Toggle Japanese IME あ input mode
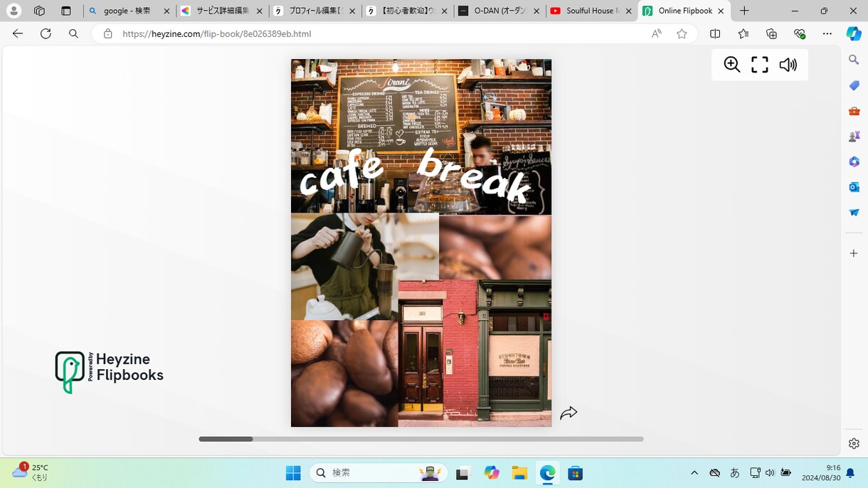Screen dimensions: 868x488 (735, 473)
